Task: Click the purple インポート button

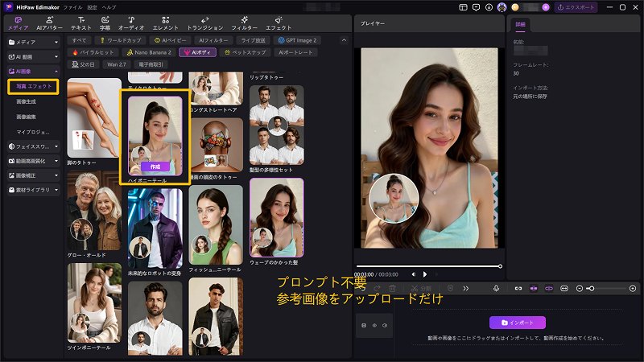Action: (x=518, y=323)
